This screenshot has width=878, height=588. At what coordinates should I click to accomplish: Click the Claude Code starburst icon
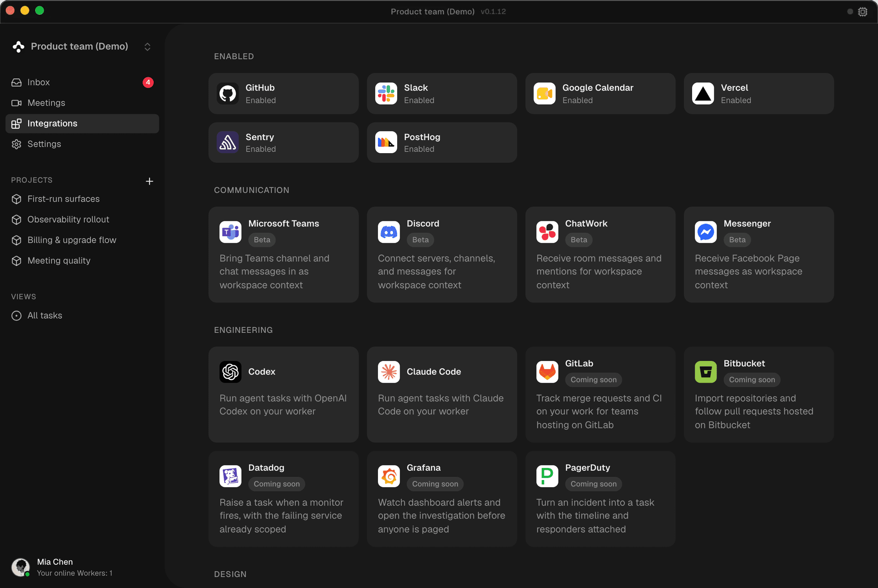(x=389, y=372)
